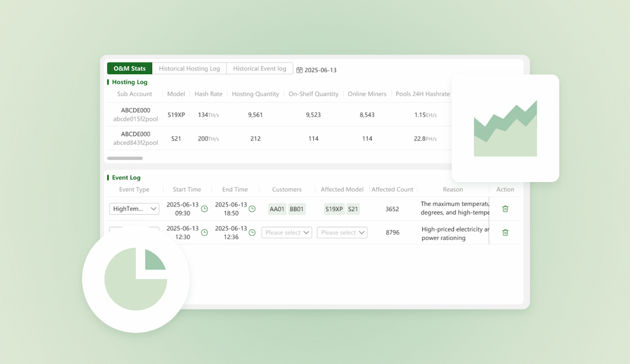Click the clock icon next to start time 09:30
Screen dimensions: 630x364
pyautogui.click(x=204, y=208)
